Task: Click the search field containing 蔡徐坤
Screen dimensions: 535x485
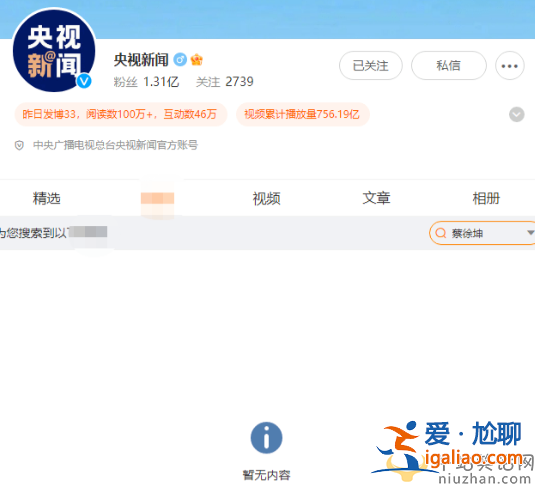Action: [x=482, y=233]
